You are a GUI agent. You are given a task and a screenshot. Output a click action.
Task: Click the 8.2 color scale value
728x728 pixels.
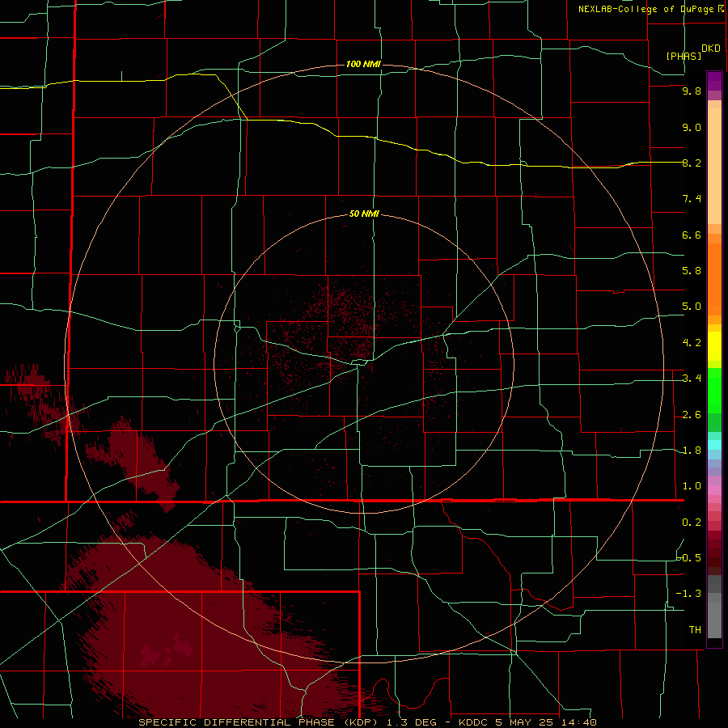(x=692, y=163)
